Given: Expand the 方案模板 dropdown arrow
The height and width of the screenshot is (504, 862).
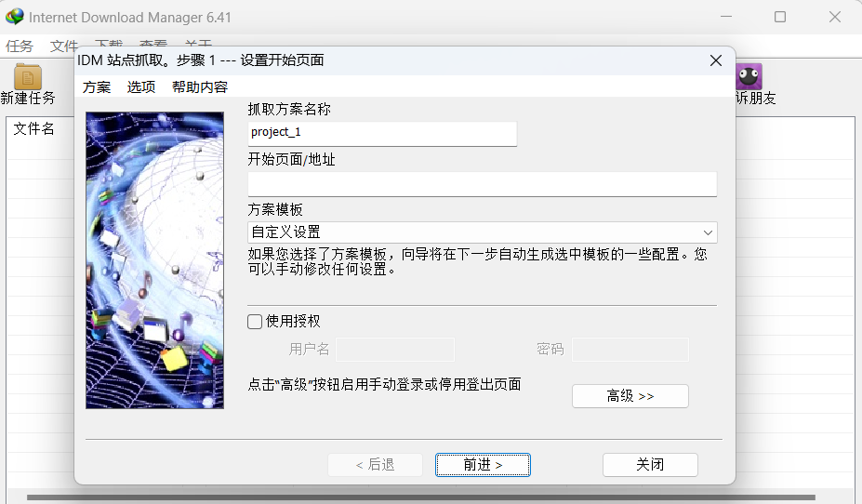Looking at the screenshot, I should click(x=708, y=232).
